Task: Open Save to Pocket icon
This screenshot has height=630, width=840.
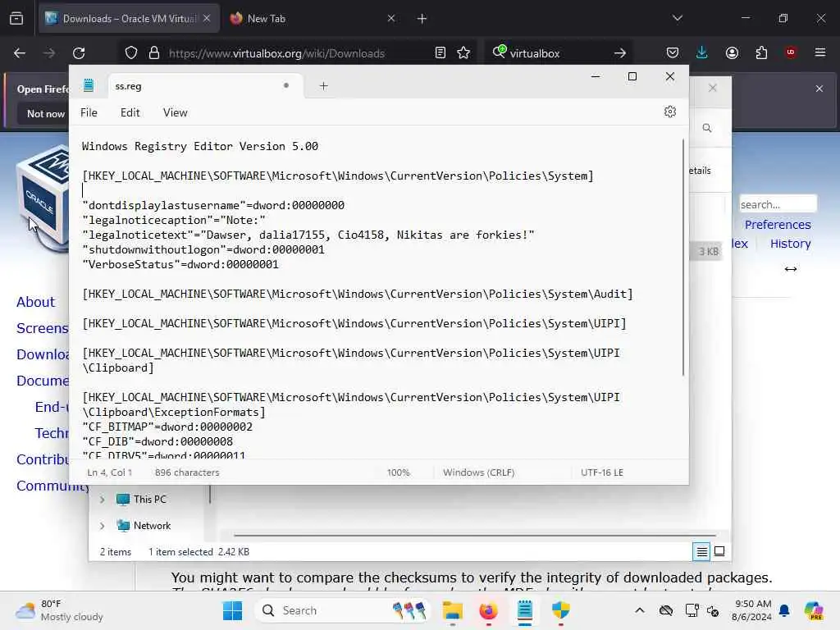Action: pos(673,53)
